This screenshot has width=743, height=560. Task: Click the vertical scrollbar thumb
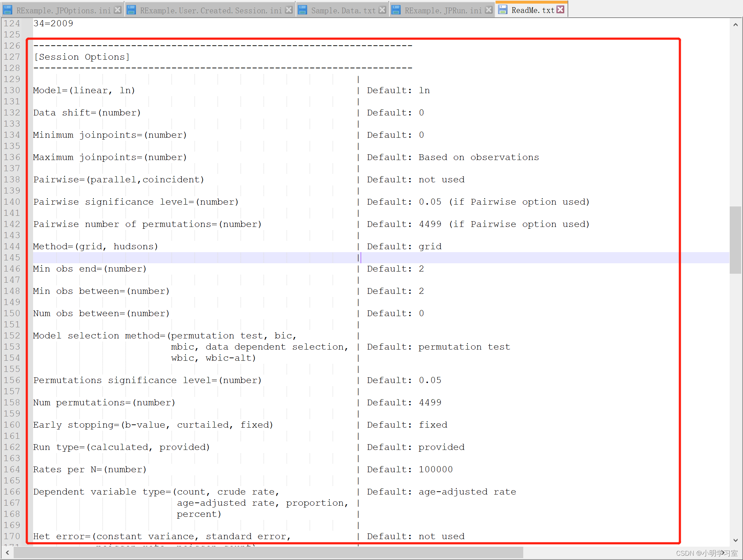coord(735,240)
